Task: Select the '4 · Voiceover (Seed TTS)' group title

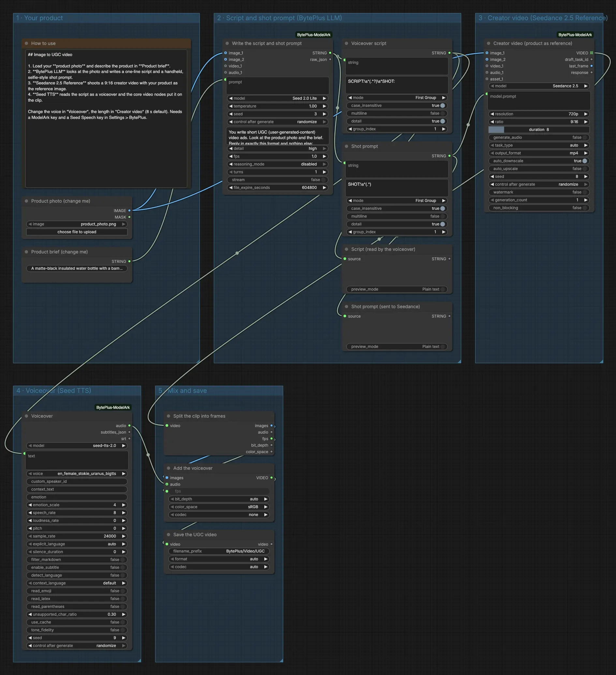Action: pyautogui.click(x=53, y=391)
